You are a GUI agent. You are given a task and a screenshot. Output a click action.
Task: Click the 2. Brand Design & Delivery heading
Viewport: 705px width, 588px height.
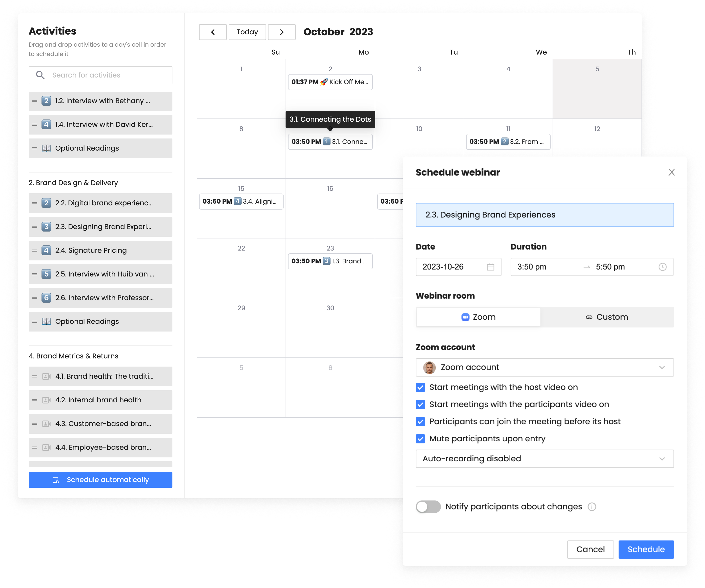(73, 183)
